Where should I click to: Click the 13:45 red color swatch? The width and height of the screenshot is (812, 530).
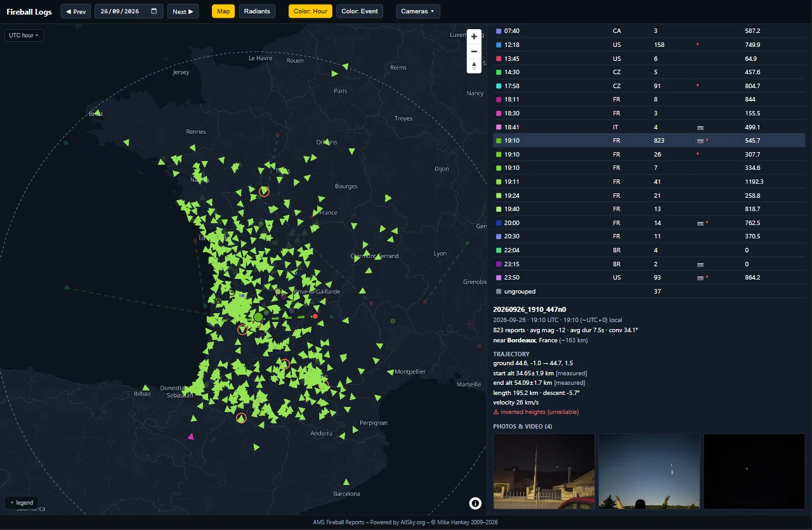click(x=499, y=59)
